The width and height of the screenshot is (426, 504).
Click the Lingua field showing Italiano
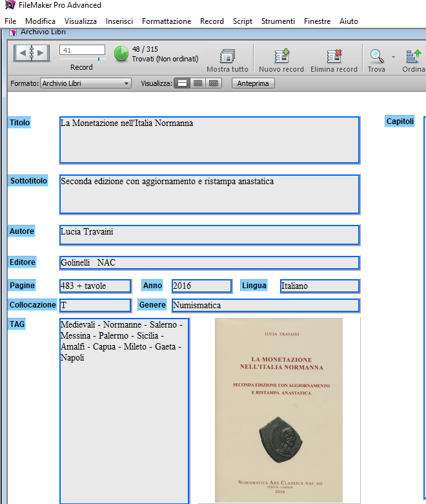tap(319, 286)
